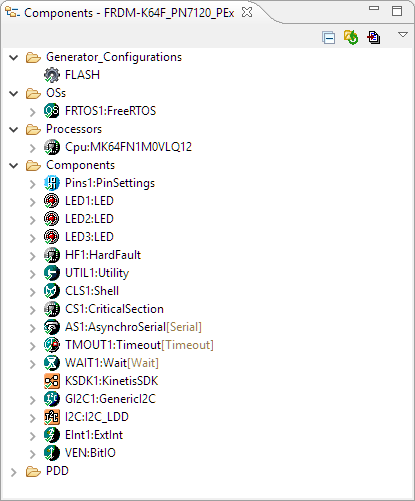
Task: Click the AS1 AsynchroSerial icon
Action: tap(52, 327)
